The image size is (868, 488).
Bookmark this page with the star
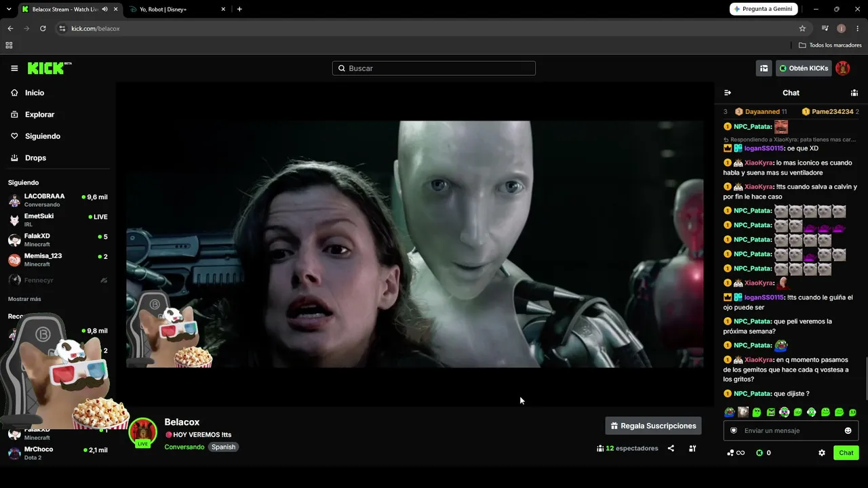click(x=802, y=28)
